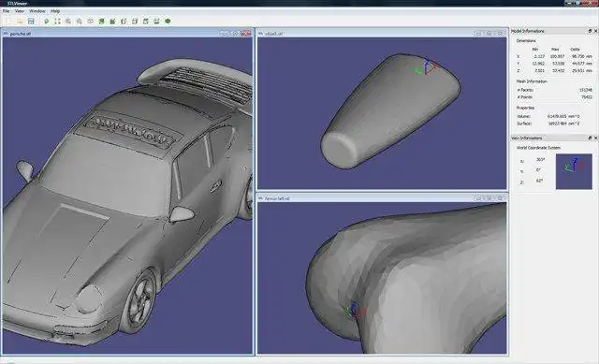This screenshot has height=364, width=599.
Task: Click the X rotation angle value
Action: coord(540,160)
